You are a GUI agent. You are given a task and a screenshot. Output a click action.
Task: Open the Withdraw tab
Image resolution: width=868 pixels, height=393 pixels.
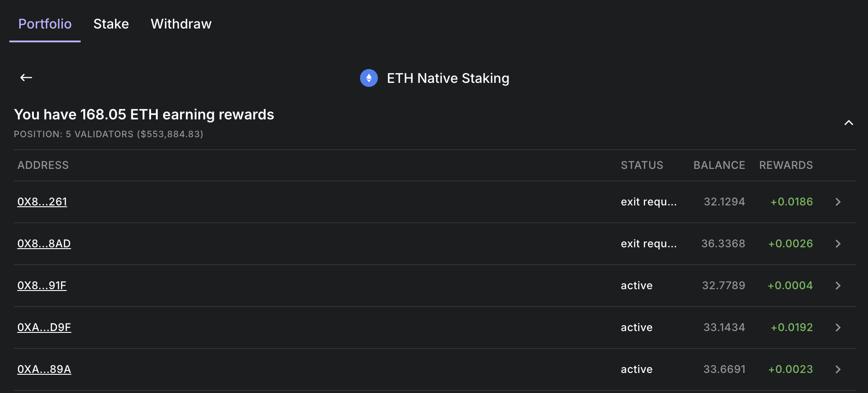181,24
